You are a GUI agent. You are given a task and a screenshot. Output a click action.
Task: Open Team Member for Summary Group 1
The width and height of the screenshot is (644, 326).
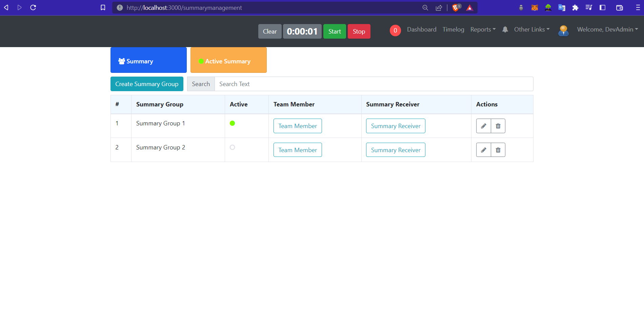pyautogui.click(x=298, y=126)
